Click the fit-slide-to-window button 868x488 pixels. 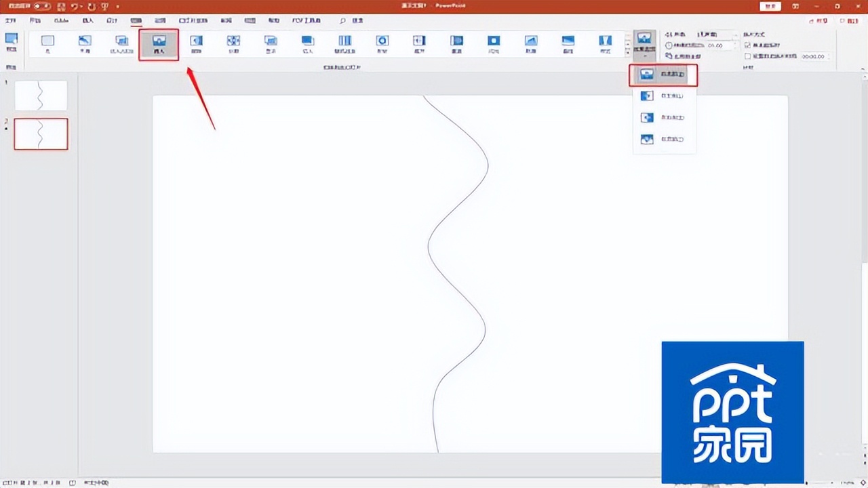863,483
